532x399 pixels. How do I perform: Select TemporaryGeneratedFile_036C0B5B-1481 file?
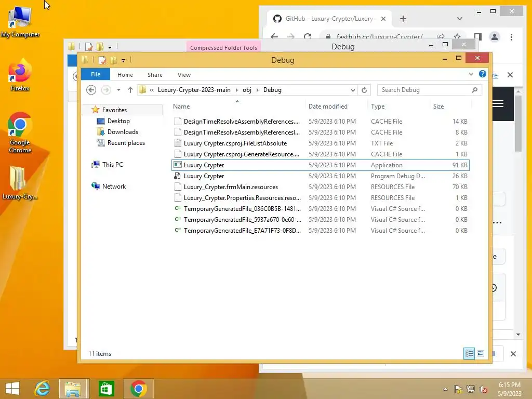pyautogui.click(x=320, y=209)
